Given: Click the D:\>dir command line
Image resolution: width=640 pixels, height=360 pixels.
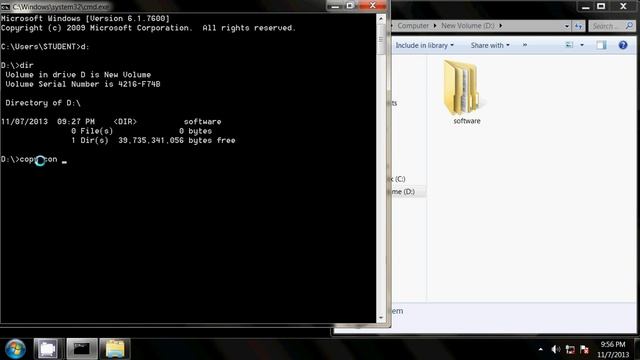Looking at the screenshot, I should pyautogui.click(x=17, y=65).
